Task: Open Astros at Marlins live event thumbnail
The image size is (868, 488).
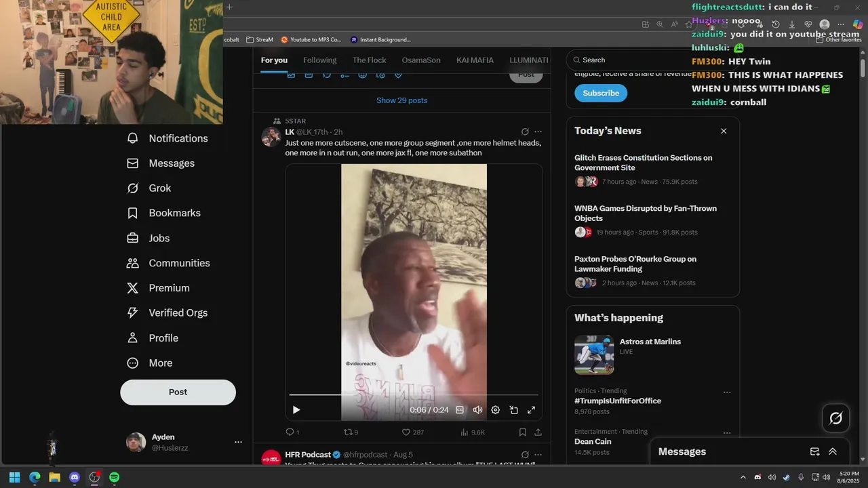Action: pyautogui.click(x=594, y=354)
